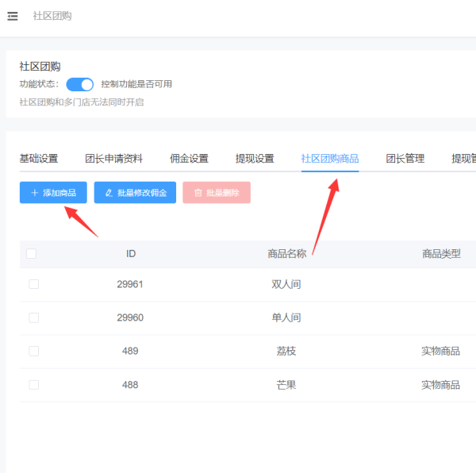Select the checkbox for row 29960
This screenshot has width=476, height=473.
(x=33, y=317)
